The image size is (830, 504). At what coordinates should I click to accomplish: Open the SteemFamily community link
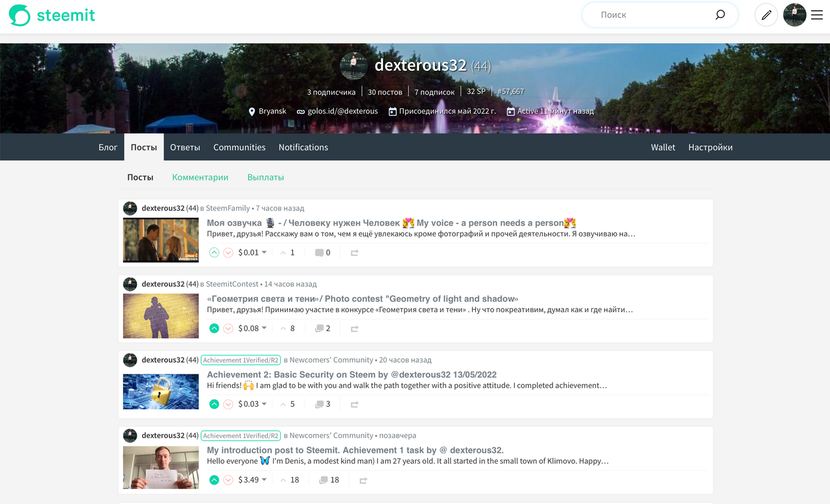click(x=228, y=208)
